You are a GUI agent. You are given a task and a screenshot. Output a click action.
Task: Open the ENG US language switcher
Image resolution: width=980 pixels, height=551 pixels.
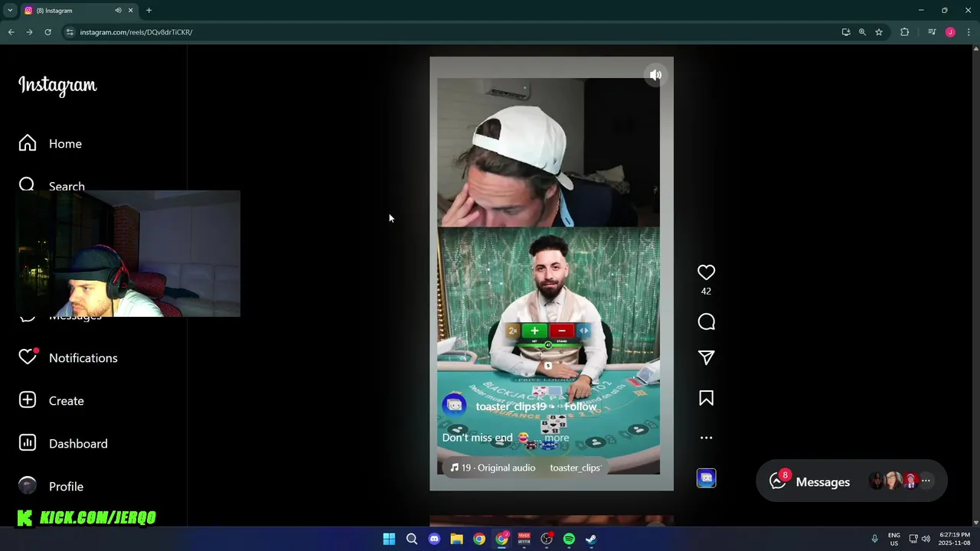point(894,539)
